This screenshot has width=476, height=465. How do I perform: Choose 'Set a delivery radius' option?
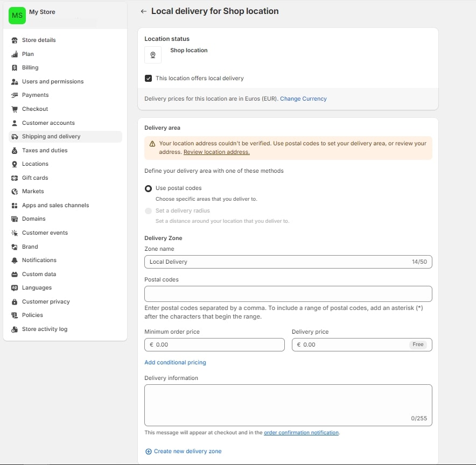[x=148, y=211]
